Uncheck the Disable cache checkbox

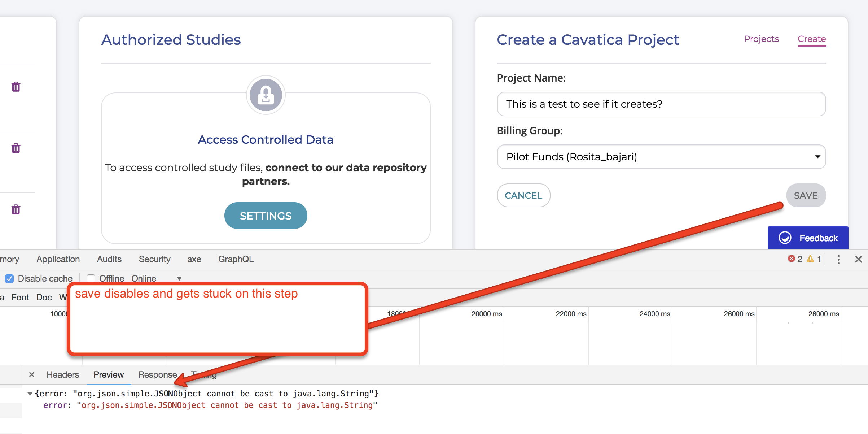click(9, 278)
